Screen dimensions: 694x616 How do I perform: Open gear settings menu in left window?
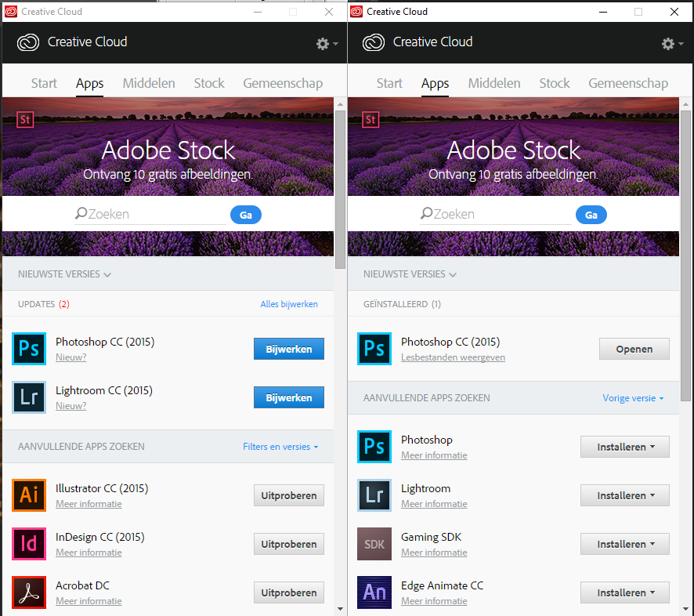point(327,43)
